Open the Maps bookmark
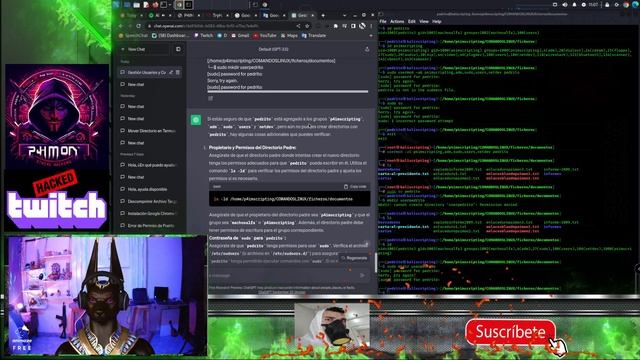 (x=289, y=36)
